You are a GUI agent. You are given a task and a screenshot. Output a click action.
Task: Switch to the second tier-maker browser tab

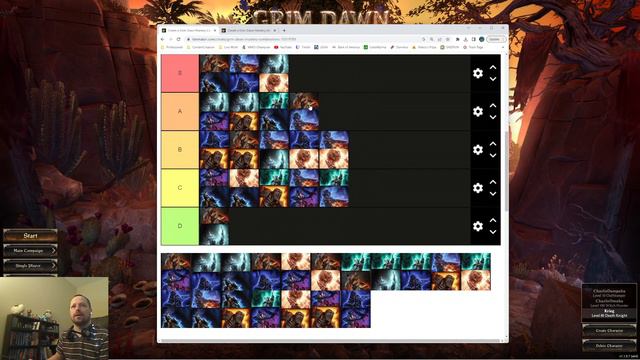point(248,31)
